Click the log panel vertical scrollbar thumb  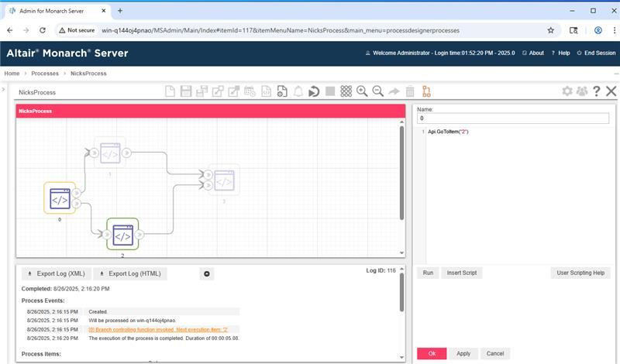tap(401, 293)
